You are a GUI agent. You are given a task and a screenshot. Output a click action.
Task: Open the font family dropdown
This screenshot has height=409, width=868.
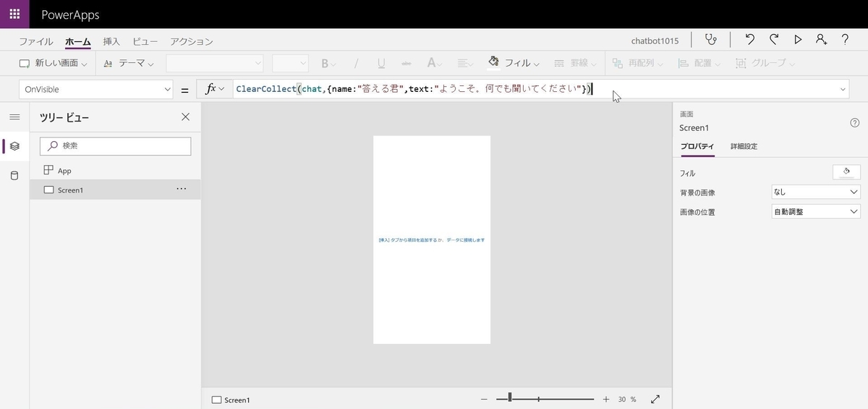click(215, 64)
